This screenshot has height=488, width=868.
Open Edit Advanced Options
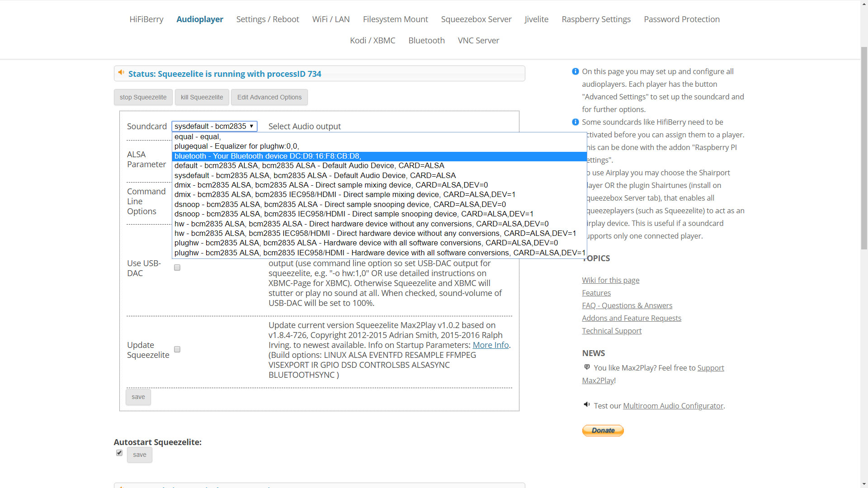tap(269, 97)
